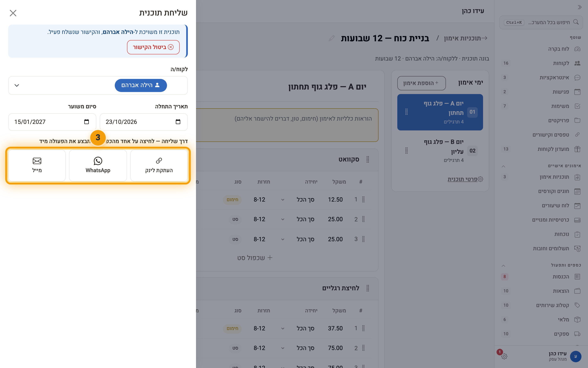Open מועדון לקוחות in the sidebar
588x368 pixels.
[541, 149]
